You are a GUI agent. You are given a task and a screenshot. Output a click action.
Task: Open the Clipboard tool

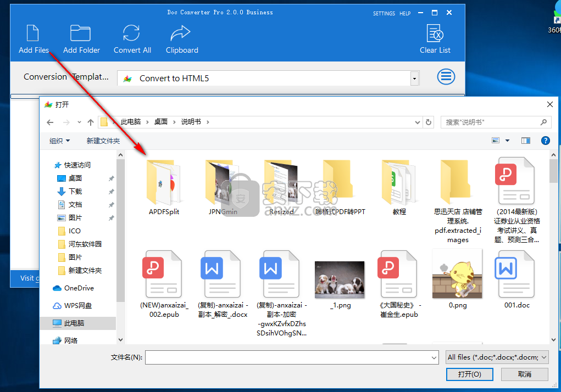(181, 34)
